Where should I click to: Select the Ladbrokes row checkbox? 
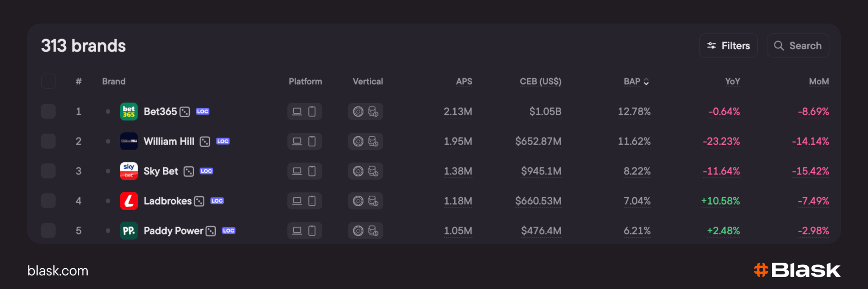click(48, 201)
